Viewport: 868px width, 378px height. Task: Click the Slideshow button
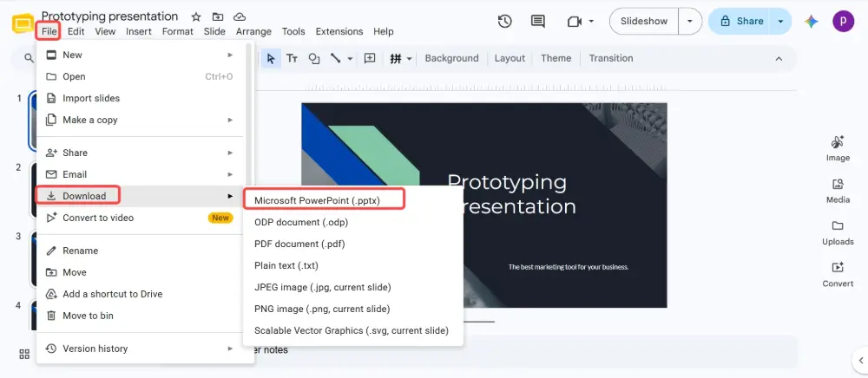pyautogui.click(x=644, y=21)
